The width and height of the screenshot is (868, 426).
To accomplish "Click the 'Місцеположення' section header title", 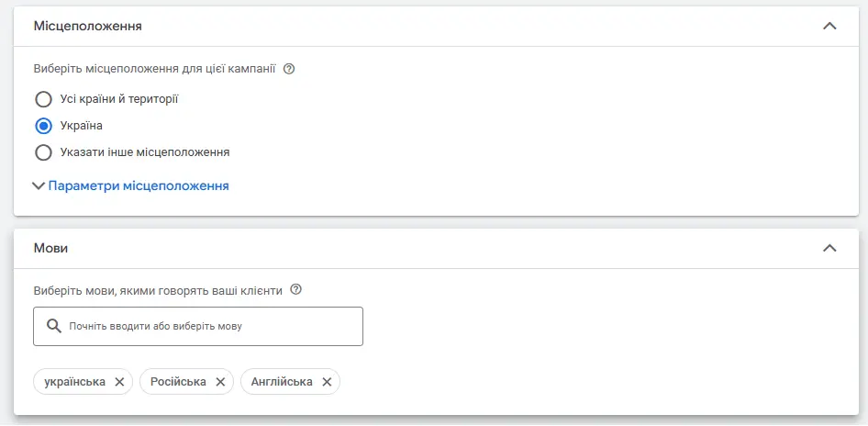I will (x=87, y=26).
